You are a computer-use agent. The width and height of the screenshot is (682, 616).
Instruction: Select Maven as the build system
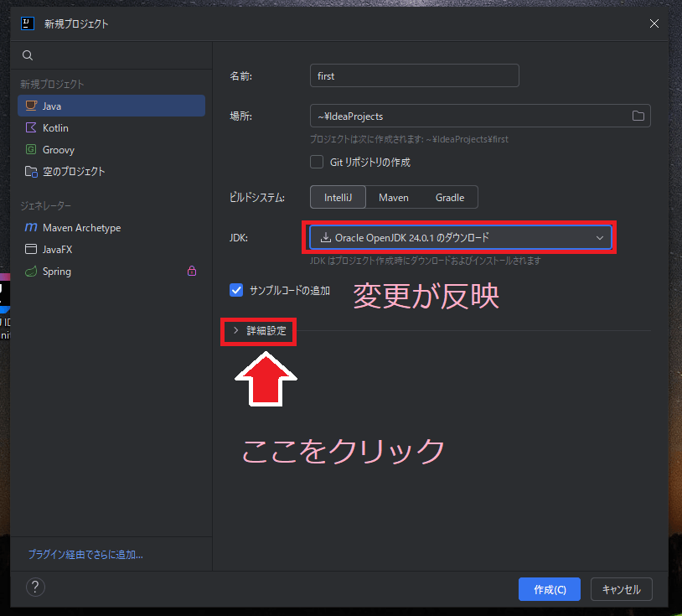click(394, 198)
